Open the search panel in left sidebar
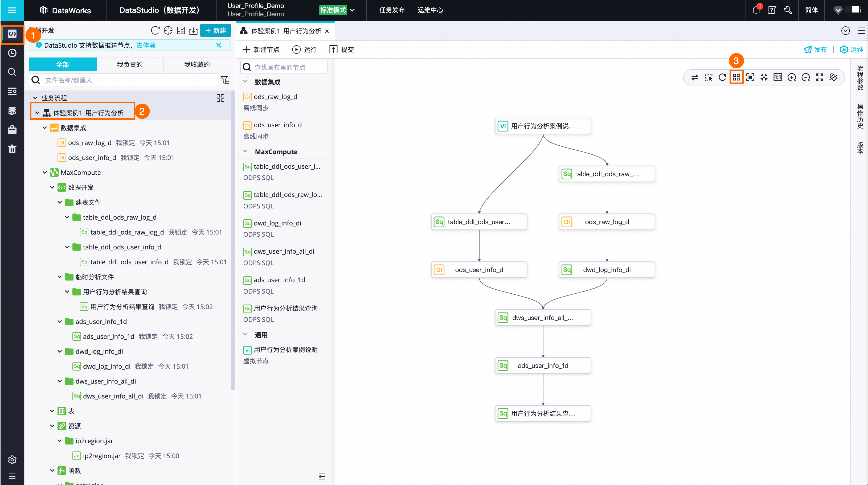Viewport: 868px width, 485px height. point(12,72)
